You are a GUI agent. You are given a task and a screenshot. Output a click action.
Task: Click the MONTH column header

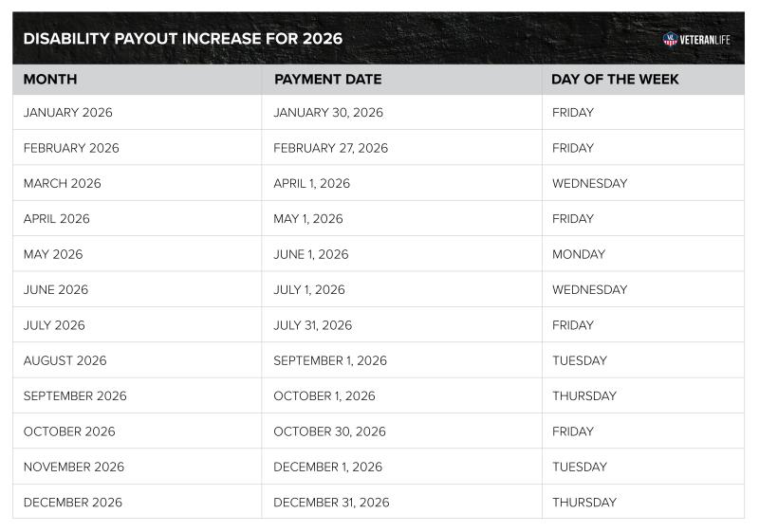pos(50,80)
